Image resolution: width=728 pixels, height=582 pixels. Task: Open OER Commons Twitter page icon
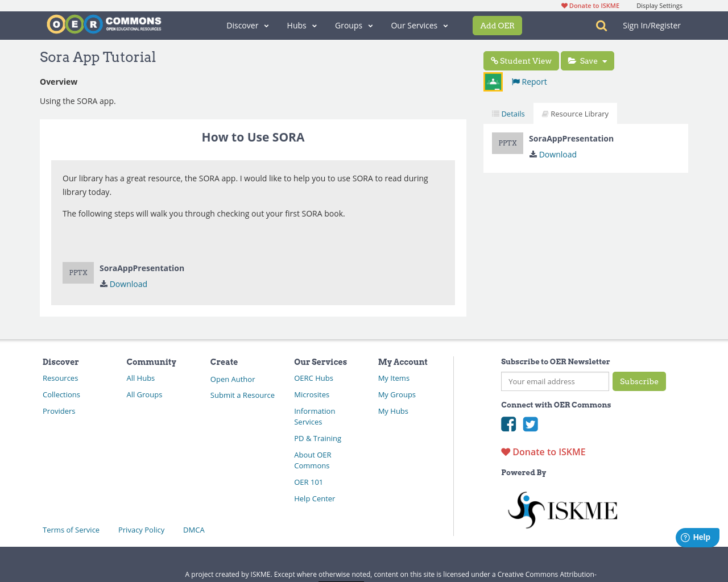point(531,424)
